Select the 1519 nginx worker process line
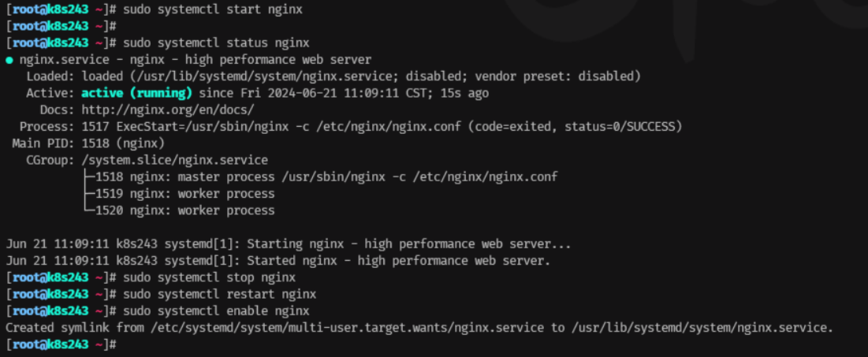 pyautogui.click(x=178, y=194)
